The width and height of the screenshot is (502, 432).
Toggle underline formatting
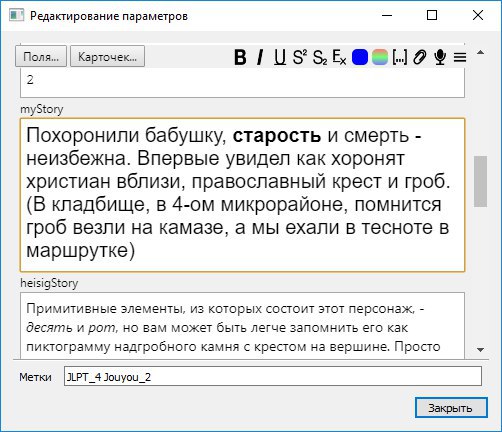coord(280,57)
